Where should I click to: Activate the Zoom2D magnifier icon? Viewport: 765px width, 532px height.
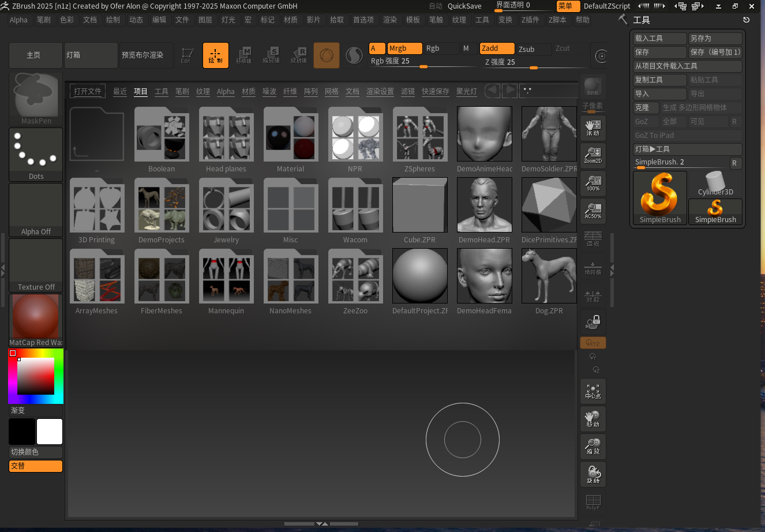point(592,156)
